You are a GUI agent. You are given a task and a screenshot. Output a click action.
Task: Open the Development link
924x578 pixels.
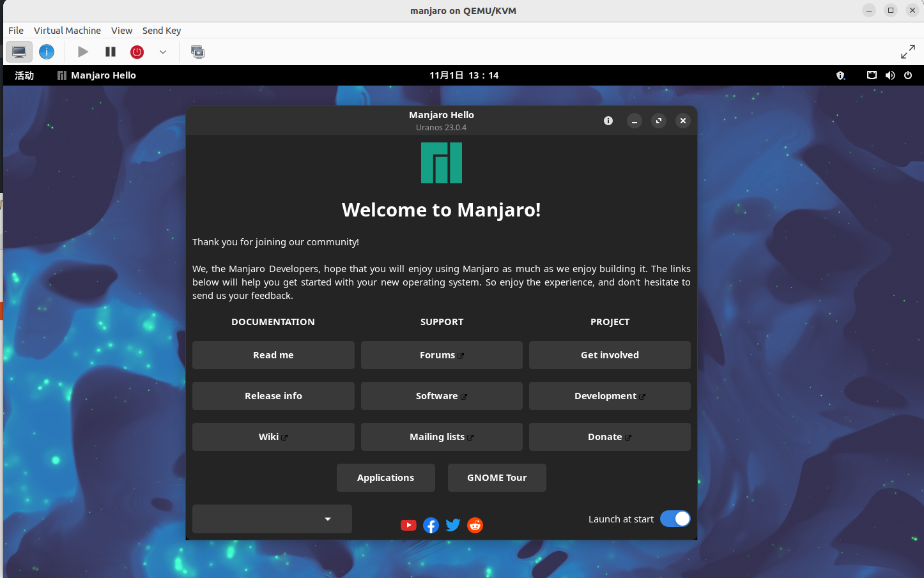click(610, 396)
